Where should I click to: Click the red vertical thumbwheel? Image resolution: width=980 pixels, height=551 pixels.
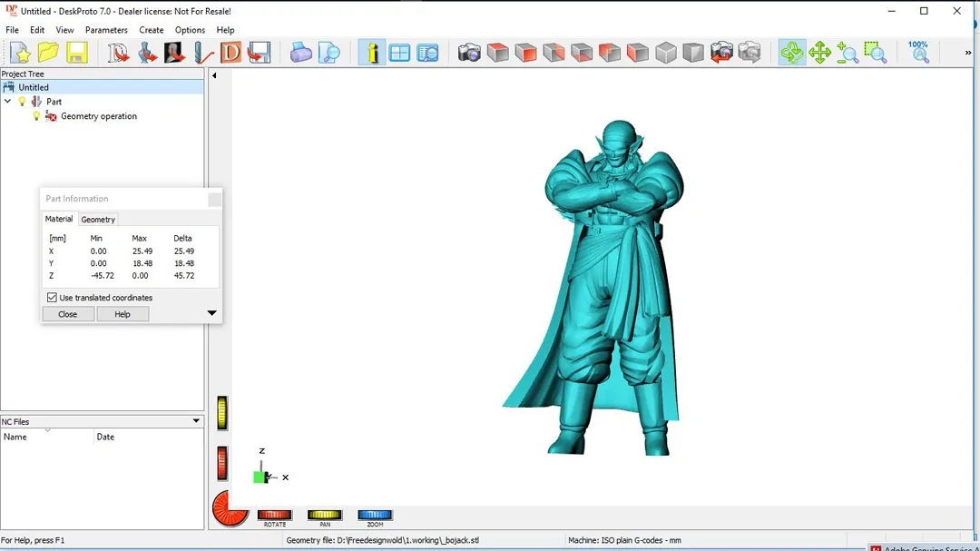click(222, 464)
